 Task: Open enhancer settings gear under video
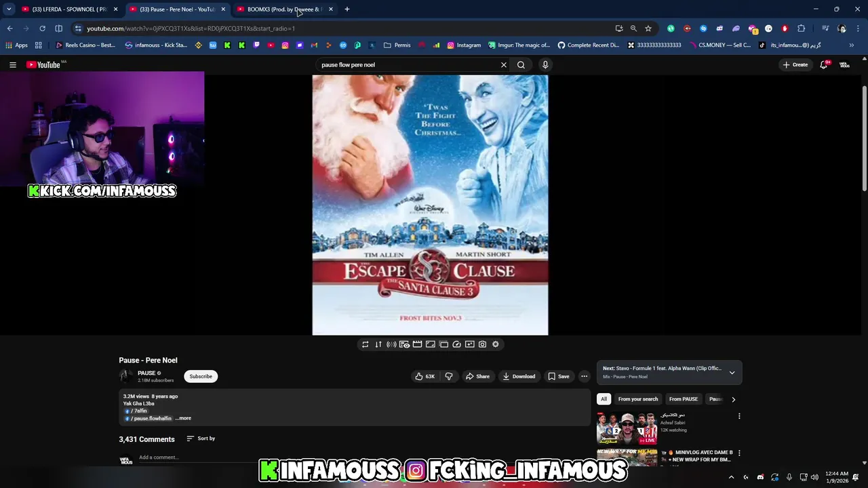tap(496, 344)
